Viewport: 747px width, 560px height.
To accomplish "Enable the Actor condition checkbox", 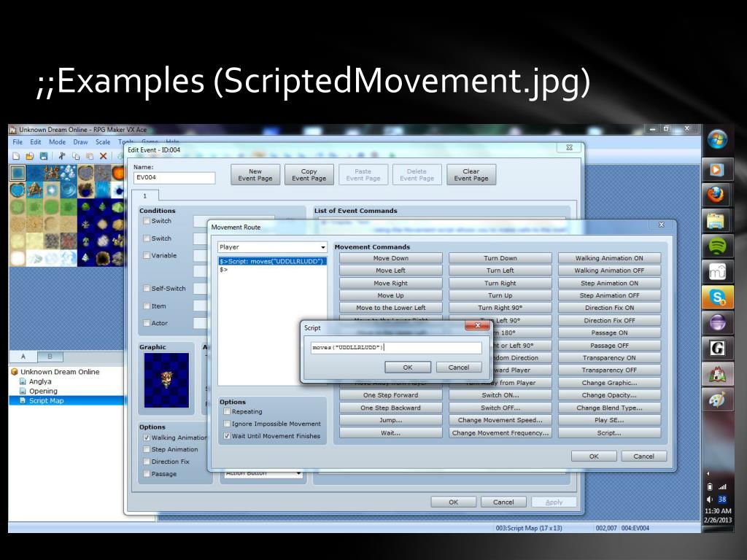I will pos(147,323).
